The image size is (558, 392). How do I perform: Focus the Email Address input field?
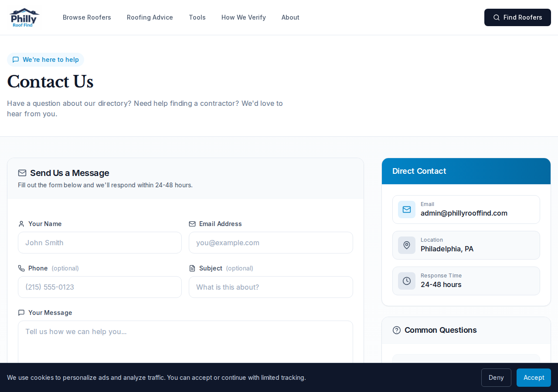(x=271, y=243)
